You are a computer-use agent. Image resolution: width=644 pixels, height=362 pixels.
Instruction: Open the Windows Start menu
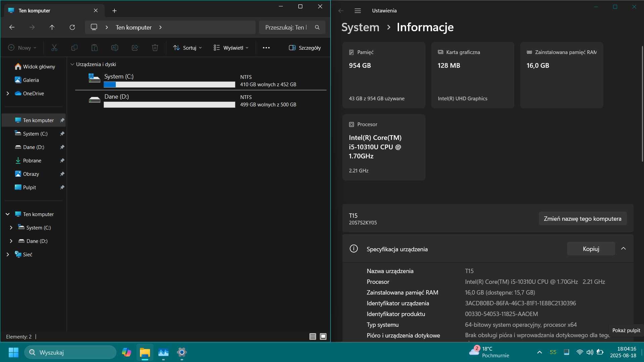(13, 352)
